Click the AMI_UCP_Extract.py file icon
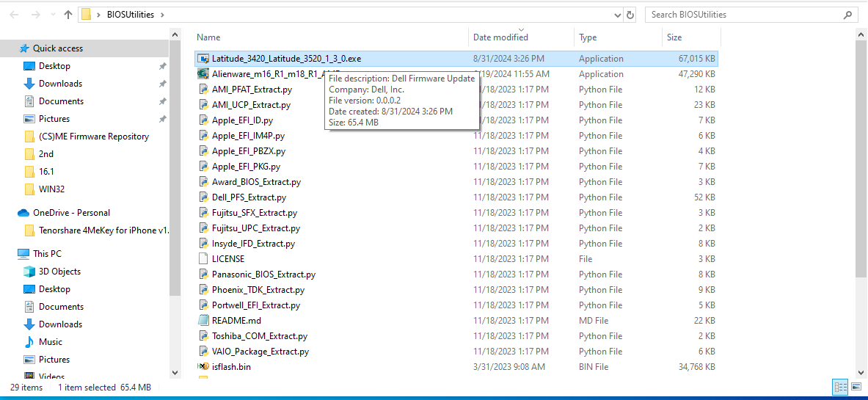 [203, 105]
